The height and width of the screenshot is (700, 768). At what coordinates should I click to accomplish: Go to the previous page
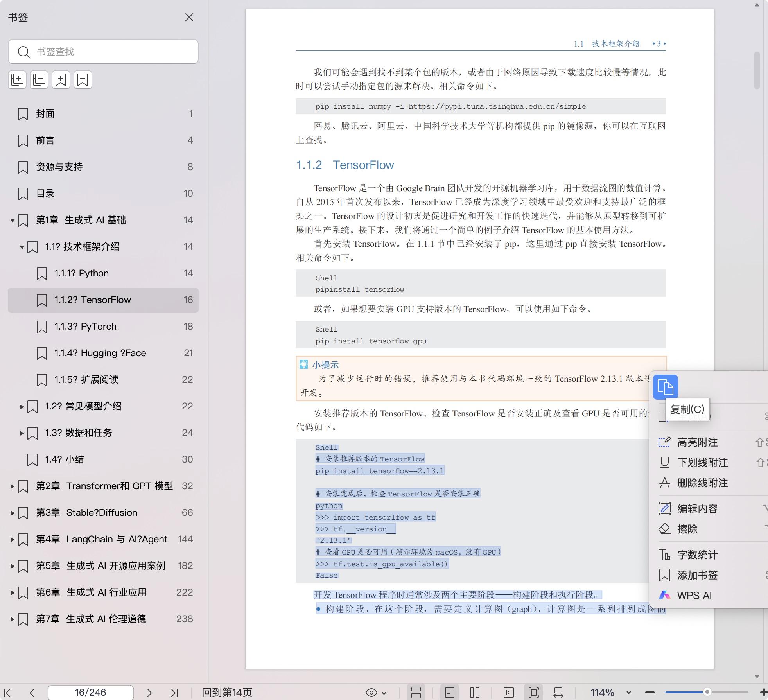(x=32, y=693)
